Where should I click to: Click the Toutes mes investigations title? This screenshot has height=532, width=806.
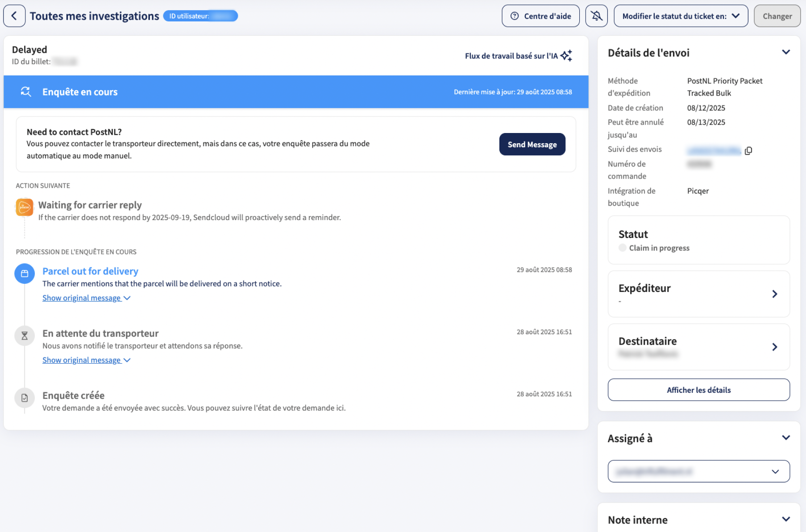[x=94, y=16]
